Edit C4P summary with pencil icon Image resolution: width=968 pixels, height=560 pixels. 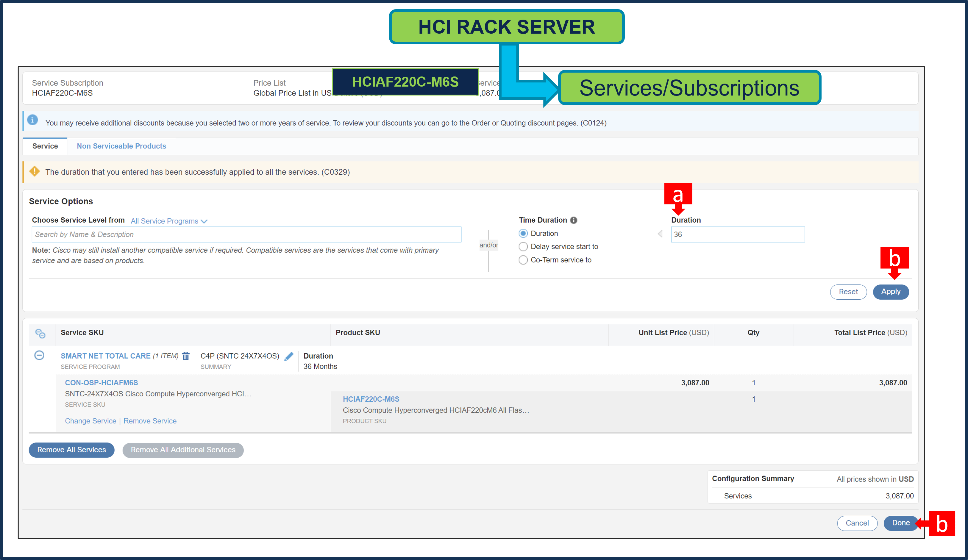[x=289, y=356]
